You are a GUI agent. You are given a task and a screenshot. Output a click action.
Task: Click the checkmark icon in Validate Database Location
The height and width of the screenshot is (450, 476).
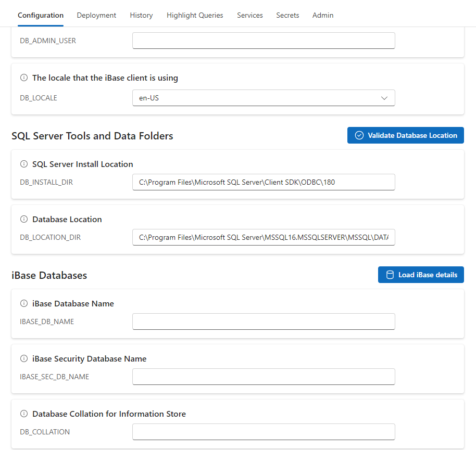click(359, 135)
